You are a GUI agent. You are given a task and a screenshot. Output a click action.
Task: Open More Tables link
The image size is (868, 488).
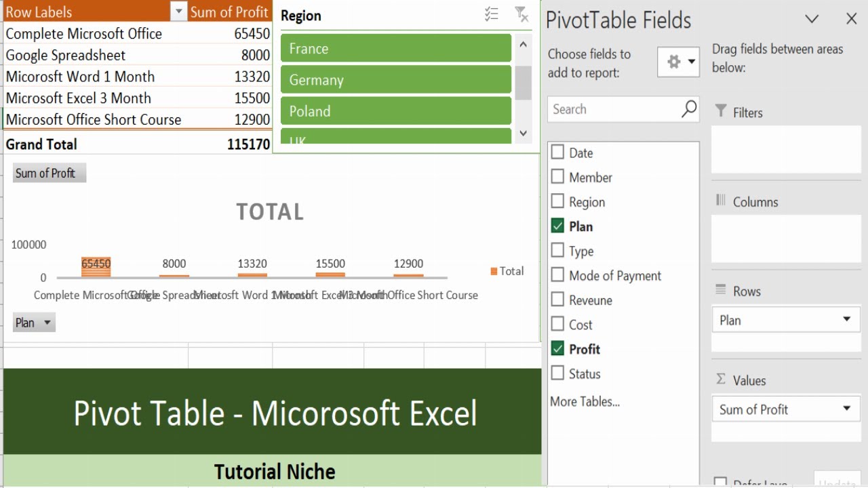coord(585,401)
